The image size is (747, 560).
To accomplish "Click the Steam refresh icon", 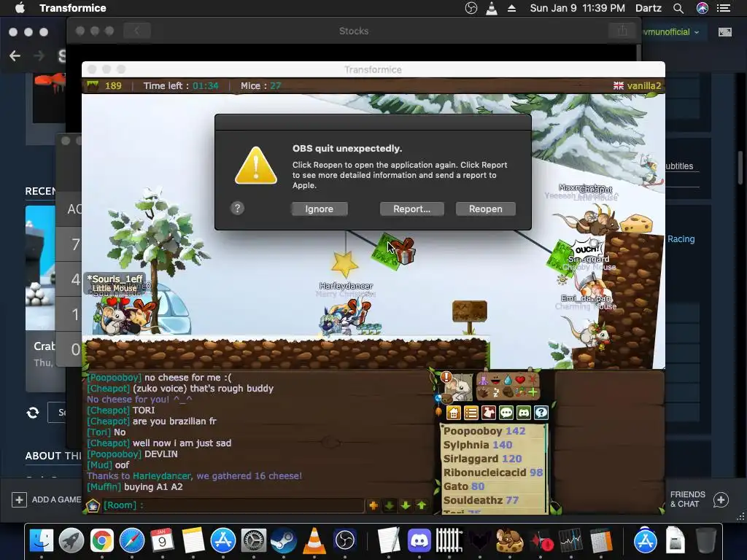I will [33, 413].
